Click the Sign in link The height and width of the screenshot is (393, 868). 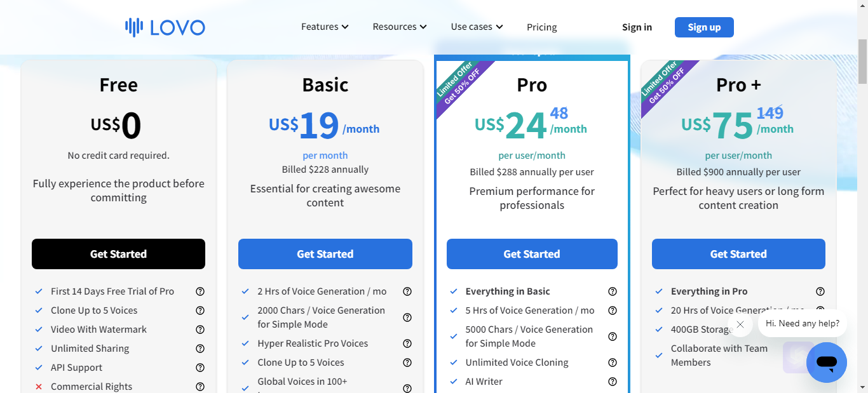tap(637, 27)
